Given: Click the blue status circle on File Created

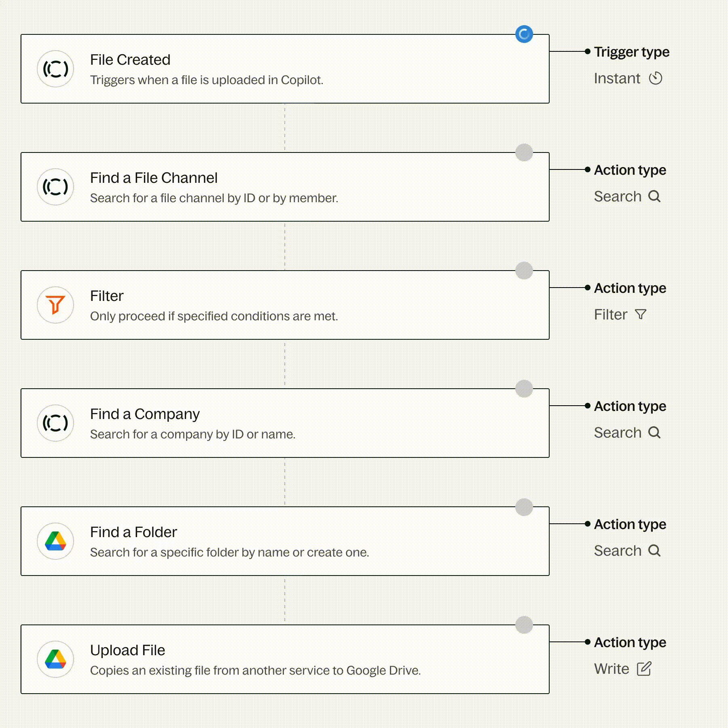Looking at the screenshot, I should [x=524, y=34].
